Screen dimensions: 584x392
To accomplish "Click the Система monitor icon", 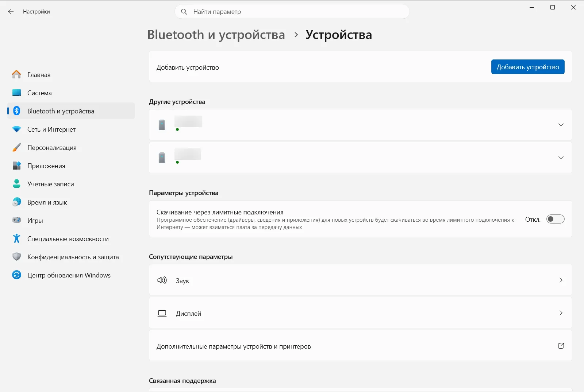I will click(16, 93).
